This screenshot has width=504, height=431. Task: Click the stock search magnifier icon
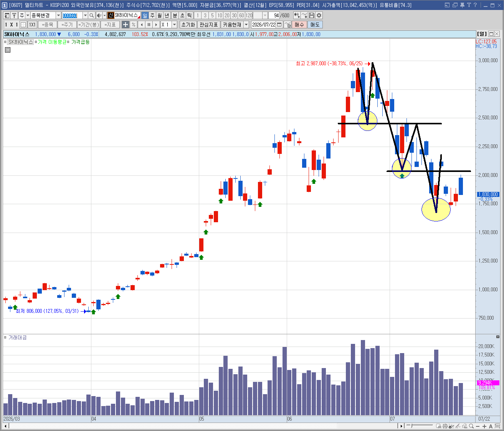pos(91,15)
